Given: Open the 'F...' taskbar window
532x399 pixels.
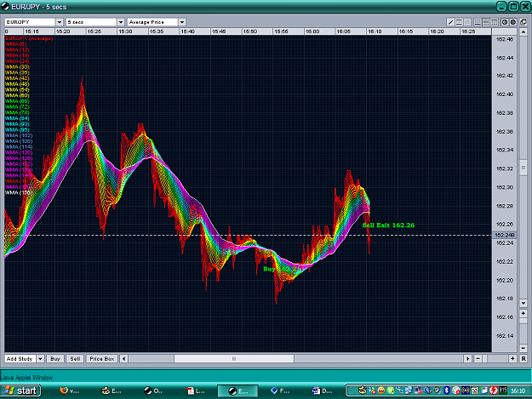Looking at the screenshot, I should tap(280, 390).
